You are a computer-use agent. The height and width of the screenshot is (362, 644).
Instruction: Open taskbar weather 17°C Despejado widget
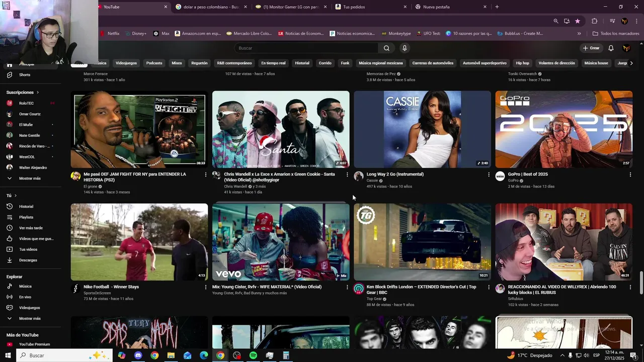coord(529,355)
